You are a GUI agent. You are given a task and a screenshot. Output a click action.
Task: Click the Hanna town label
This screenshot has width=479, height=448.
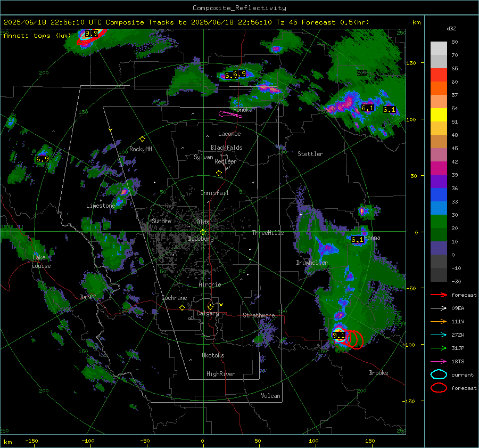372,238
